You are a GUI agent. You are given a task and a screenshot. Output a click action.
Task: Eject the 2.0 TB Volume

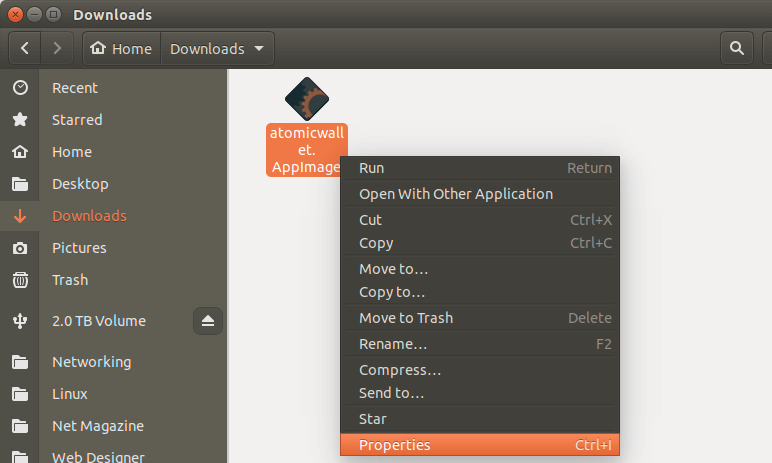[x=208, y=321]
